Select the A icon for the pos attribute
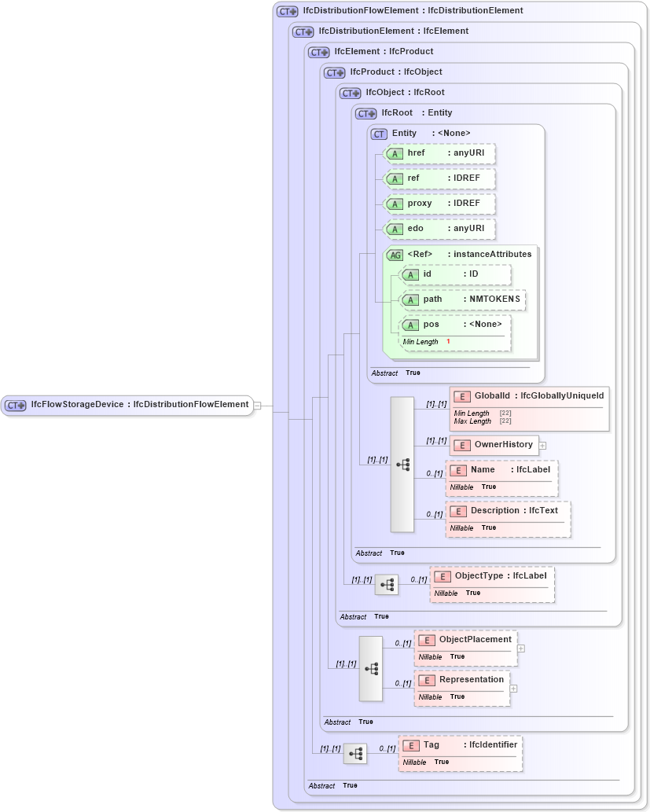This screenshot has height=812, width=650. point(409,324)
